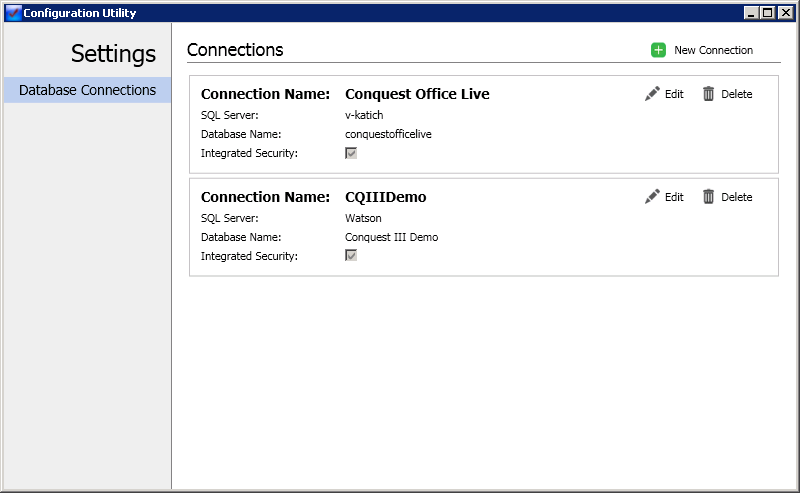Click pencil icon for Conquest Office Live
The image size is (800, 493).
pyautogui.click(x=652, y=94)
